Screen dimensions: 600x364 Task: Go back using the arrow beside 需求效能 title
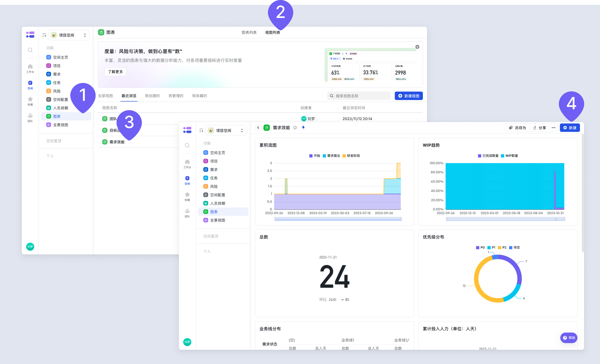258,128
